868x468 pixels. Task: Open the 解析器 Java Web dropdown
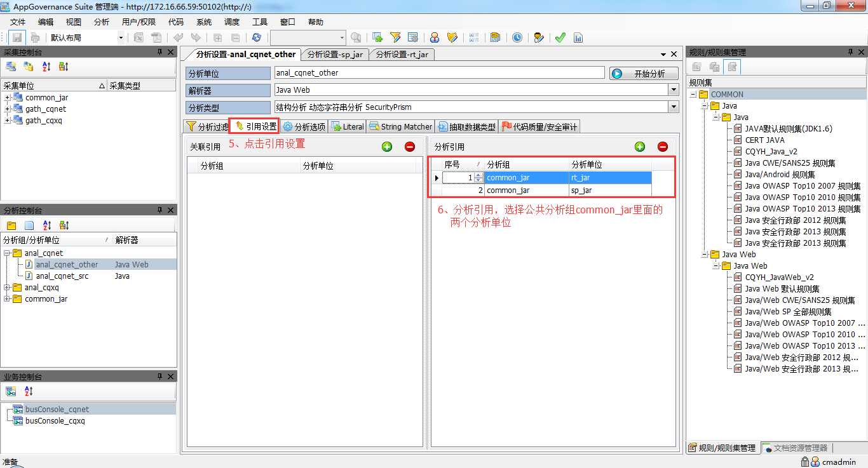pos(674,90)
